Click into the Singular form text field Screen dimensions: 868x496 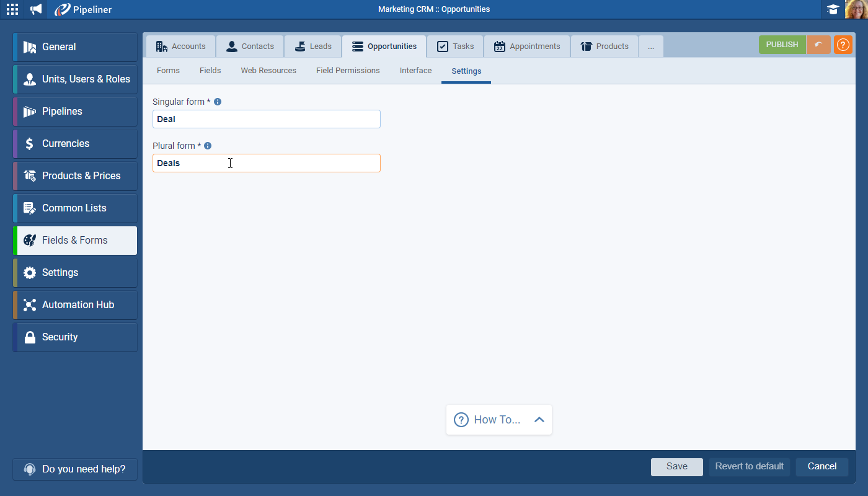click(266, 119)
